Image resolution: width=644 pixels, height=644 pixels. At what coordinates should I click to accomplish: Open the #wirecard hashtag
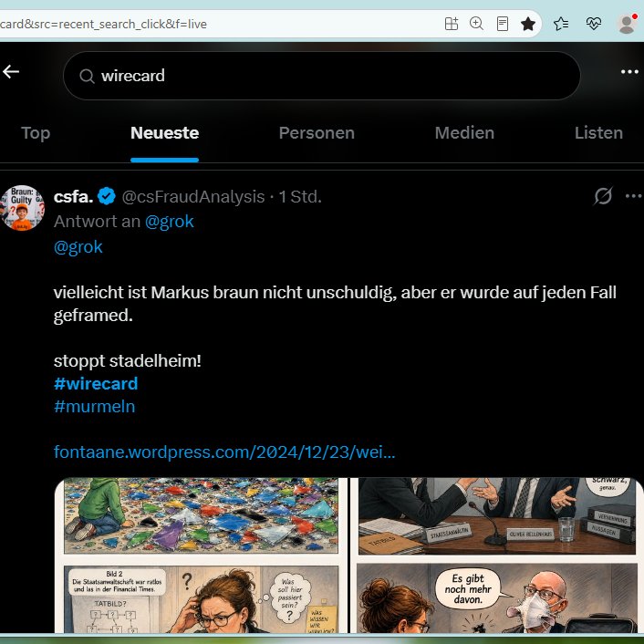[x=96, y=384]
